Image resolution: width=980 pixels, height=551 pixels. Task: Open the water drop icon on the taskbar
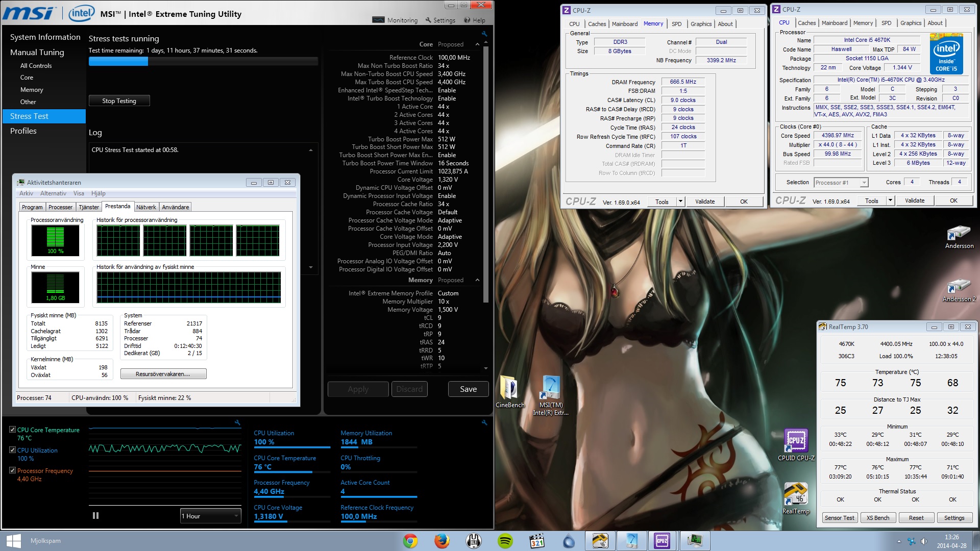(x=569, y=541)
